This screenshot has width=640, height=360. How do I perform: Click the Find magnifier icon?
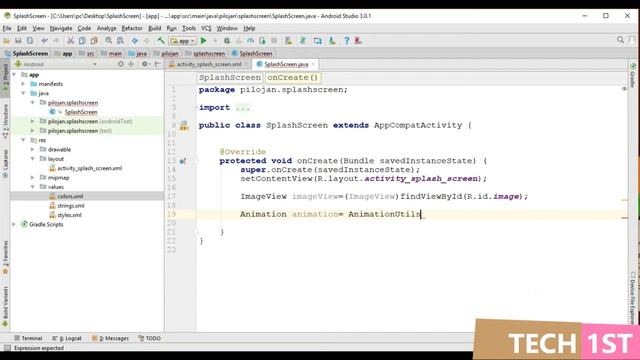[109, 41]
